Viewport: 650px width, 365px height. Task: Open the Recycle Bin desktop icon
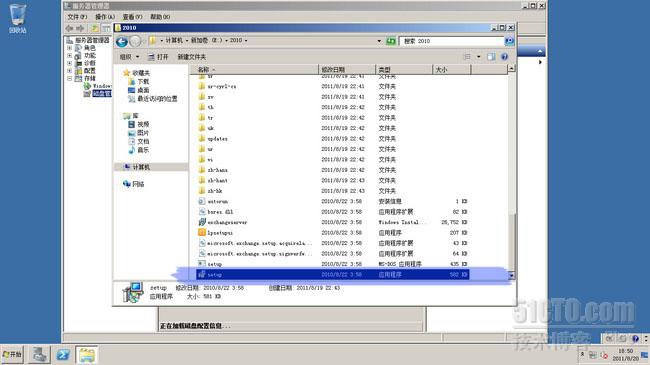17,19
